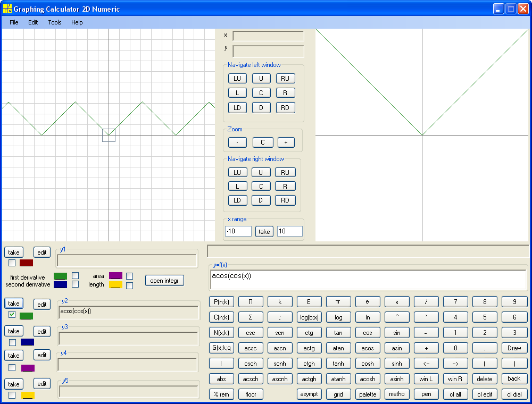Click the cursor right --> key
The image size is (532, 404).
455,364
